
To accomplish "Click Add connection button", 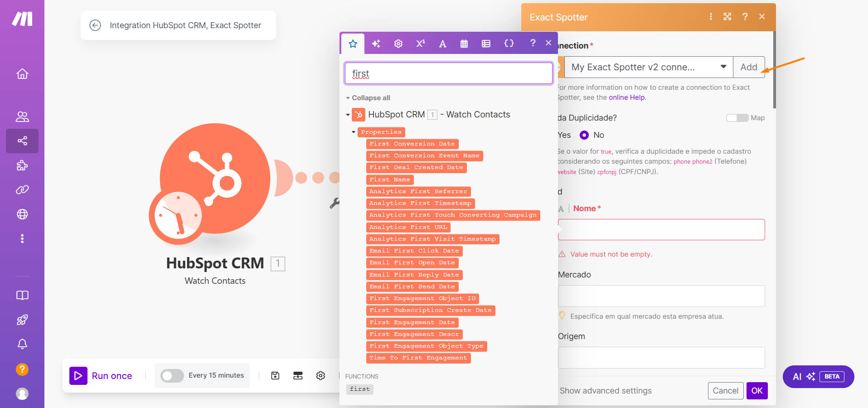I will click(x=749, y=67).
